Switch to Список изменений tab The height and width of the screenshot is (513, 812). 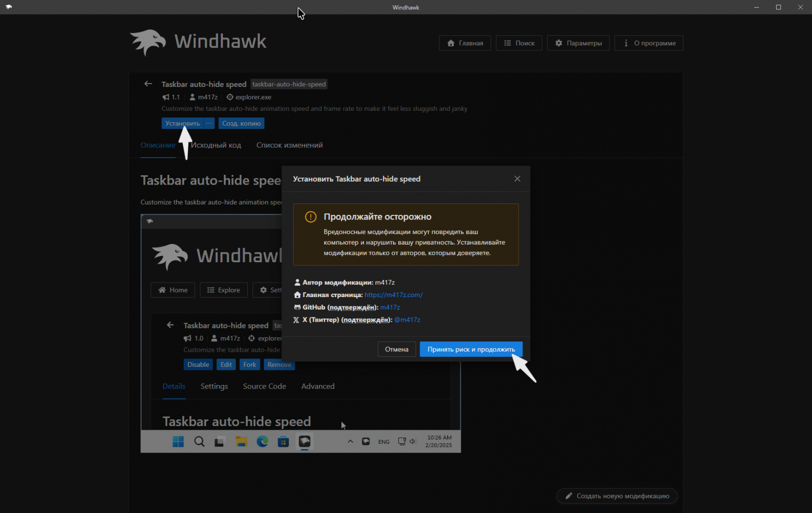pyautogui.click(x=289, y=145)
